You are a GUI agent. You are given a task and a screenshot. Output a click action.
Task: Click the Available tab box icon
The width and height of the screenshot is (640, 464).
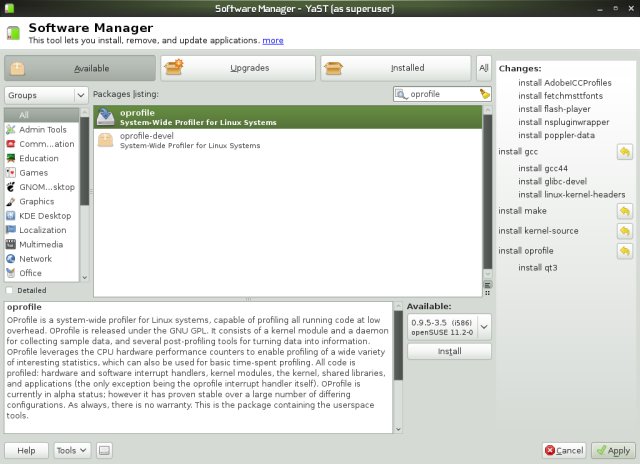(x=18, y=68)
